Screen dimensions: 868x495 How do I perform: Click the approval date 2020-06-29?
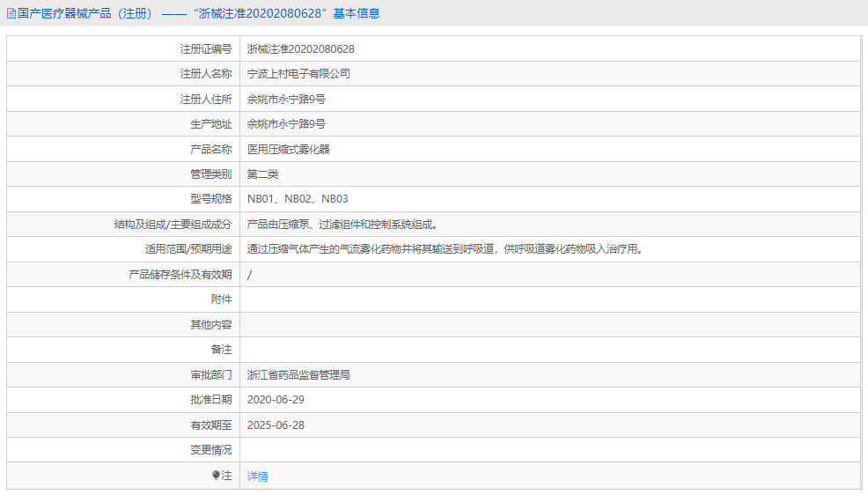click(276, 400)
